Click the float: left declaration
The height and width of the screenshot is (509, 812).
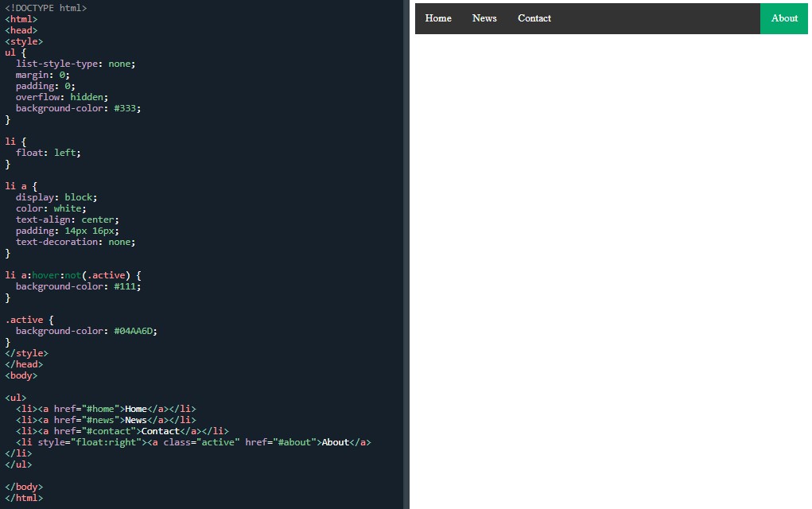49,153
